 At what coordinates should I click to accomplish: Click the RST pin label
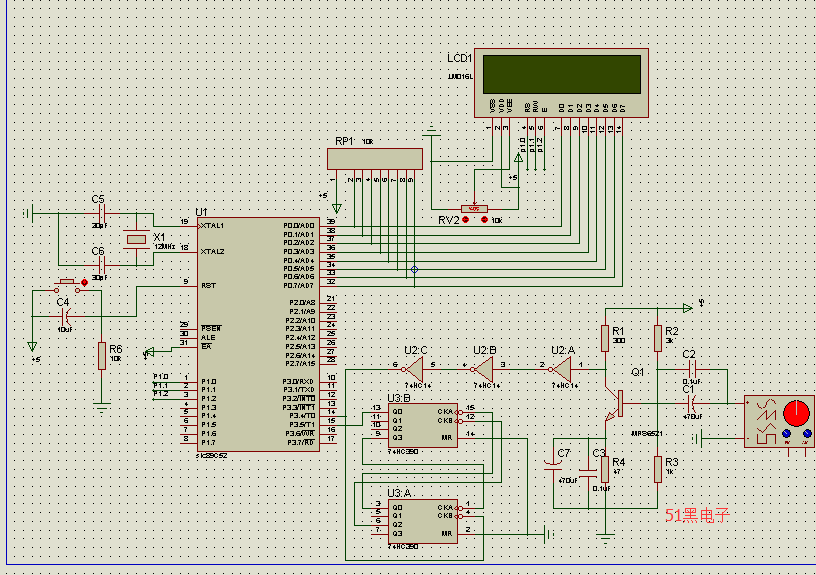pos(208,286)
